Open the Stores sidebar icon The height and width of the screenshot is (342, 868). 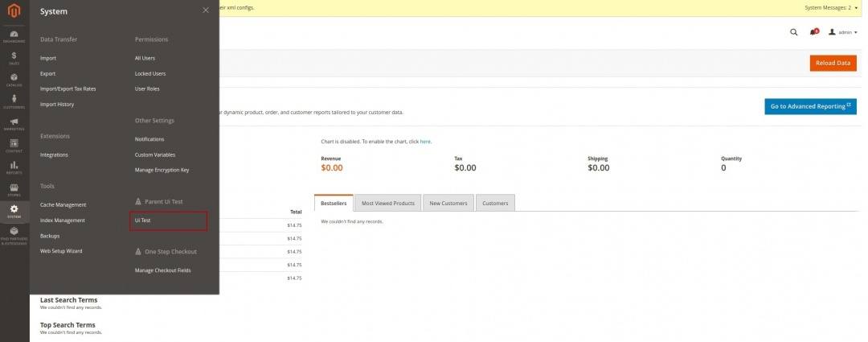tap(14, 190)
